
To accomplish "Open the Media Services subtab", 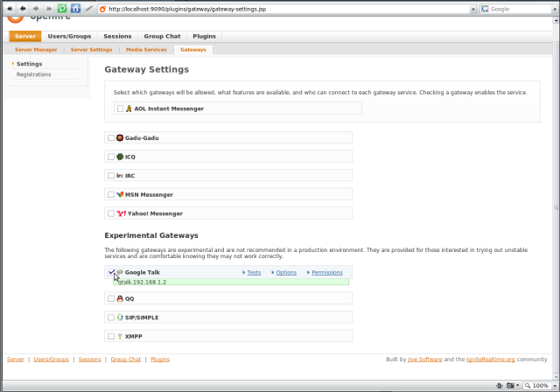I will coord(146,50).
